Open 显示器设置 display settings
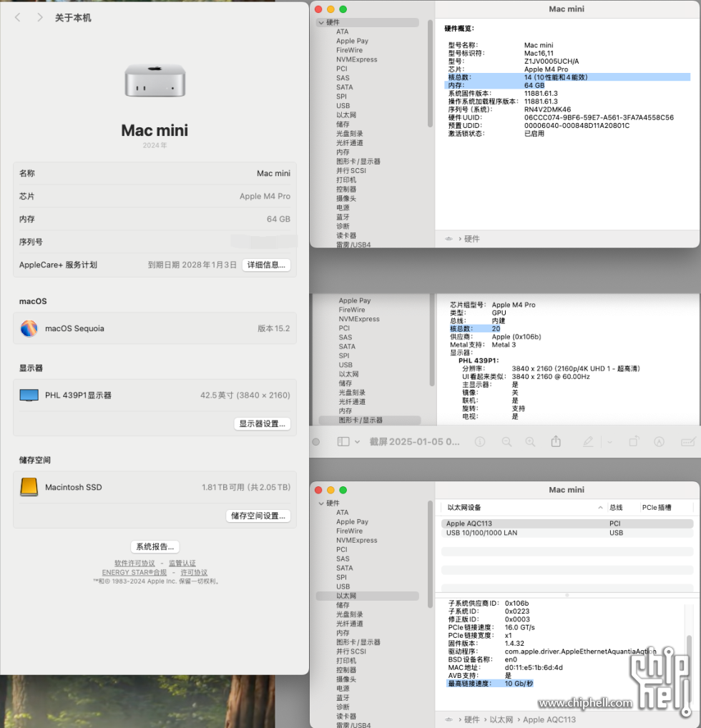Viewport: 701px width, 728px height. click(262, 423)
